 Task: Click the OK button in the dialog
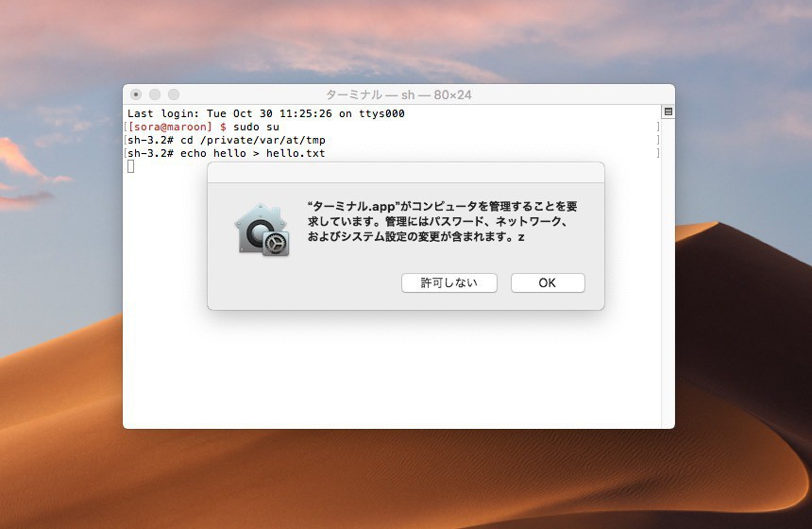pyautogui.click(x=548, y=282)
